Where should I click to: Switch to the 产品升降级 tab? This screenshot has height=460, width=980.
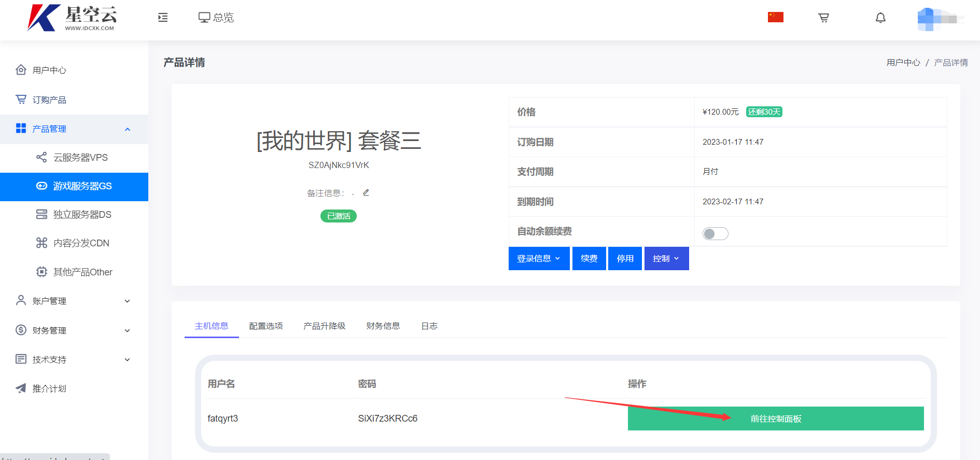pos(325,326)
